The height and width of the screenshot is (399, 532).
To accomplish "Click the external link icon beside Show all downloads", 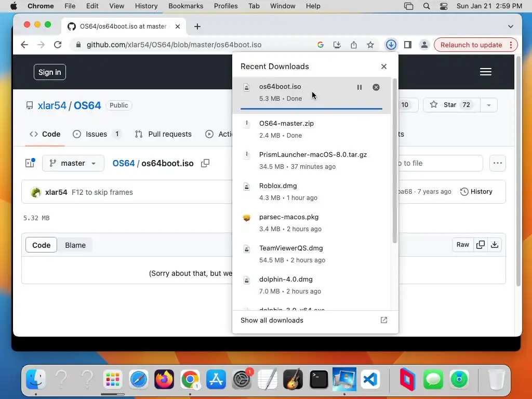I will click(x=384, y=320).
